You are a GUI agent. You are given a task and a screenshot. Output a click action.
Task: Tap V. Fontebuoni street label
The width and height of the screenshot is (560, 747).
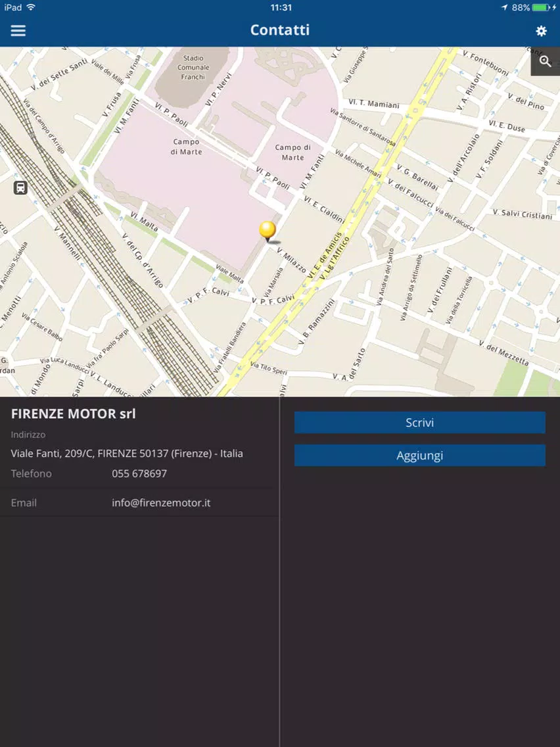pyautogui.click(x=485, y=63)
